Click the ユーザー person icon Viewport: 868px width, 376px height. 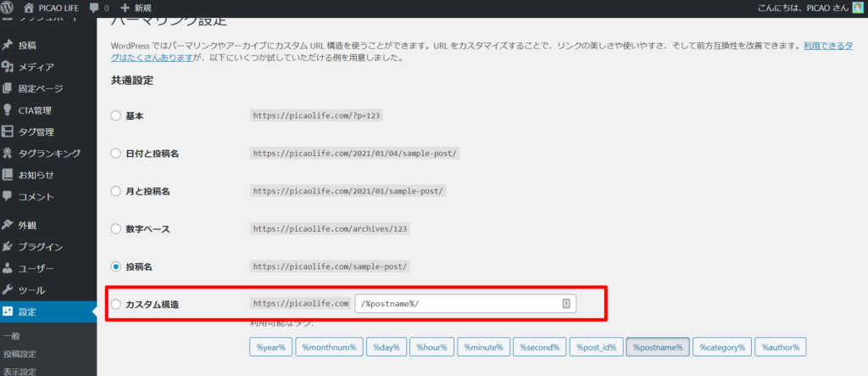pos(8,268)
